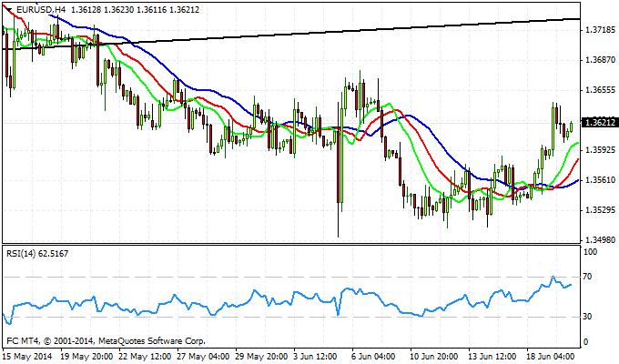Image resolution: width=619 pixels, height=364 pixels.
Task: Select the black trendline across the chart top
Action: tap(291, 34)
